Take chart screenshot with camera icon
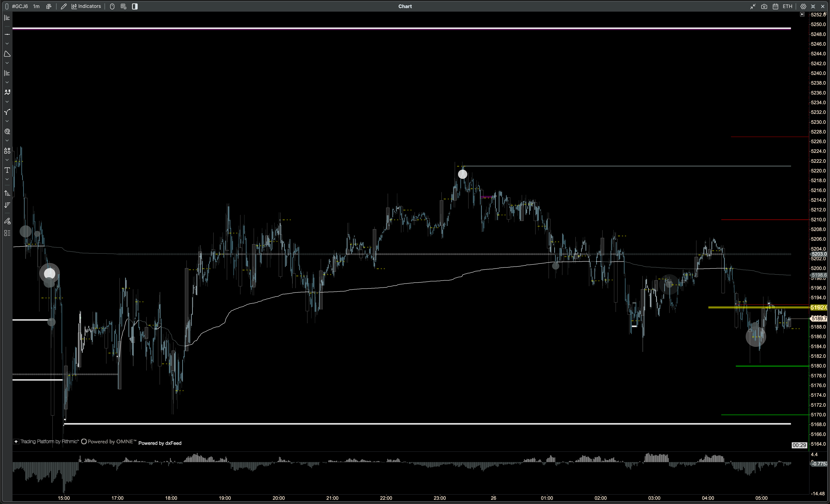The width and height of the screenshot is (830, 504). coord(764,6)
